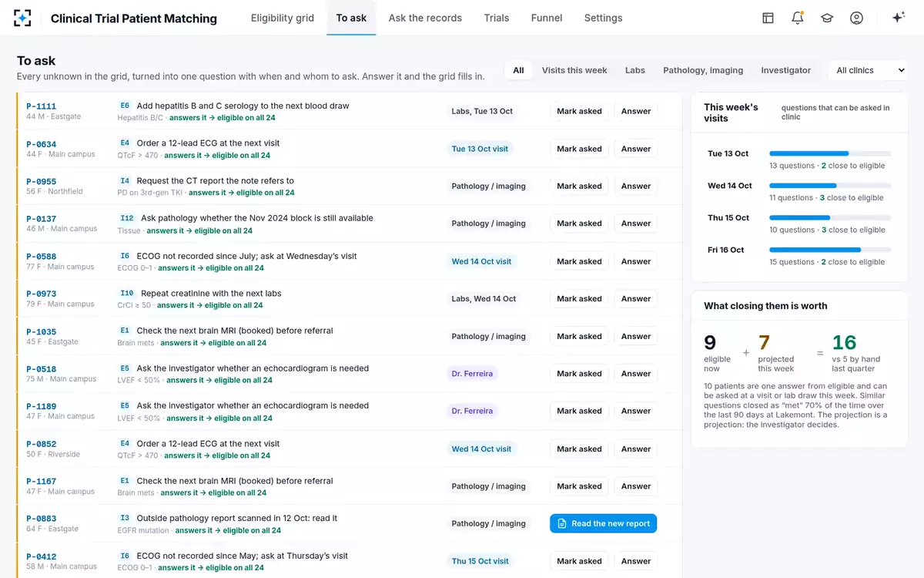
Task: Open the graduation cap help icon
Action: coord(827,18)
